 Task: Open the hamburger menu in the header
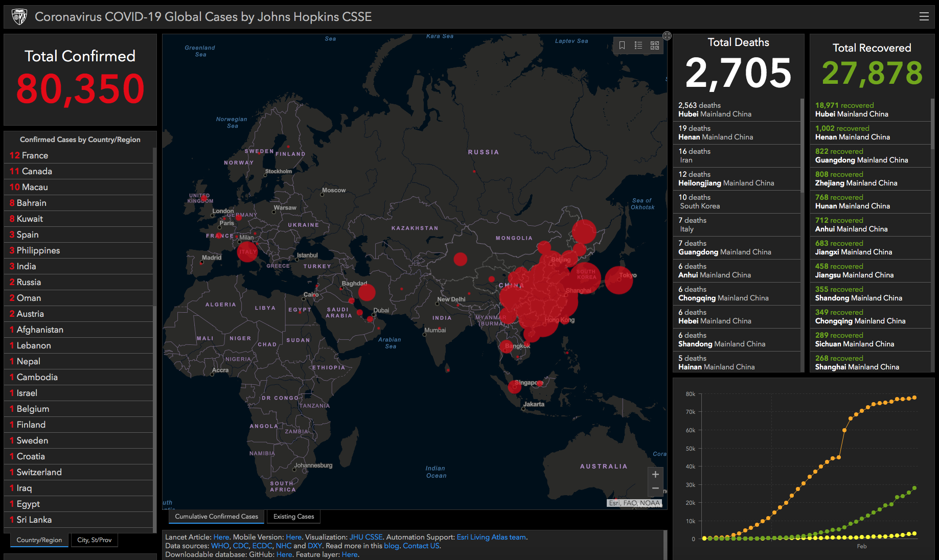coord(924,17)
